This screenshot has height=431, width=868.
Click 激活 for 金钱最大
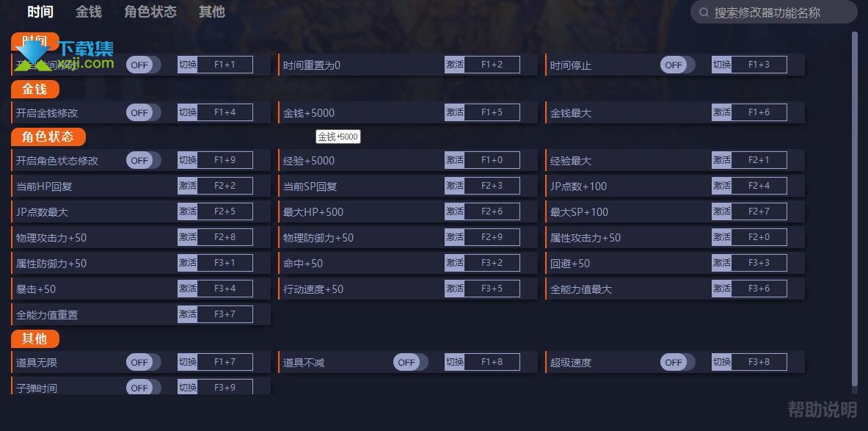click(x=721, y=112)
